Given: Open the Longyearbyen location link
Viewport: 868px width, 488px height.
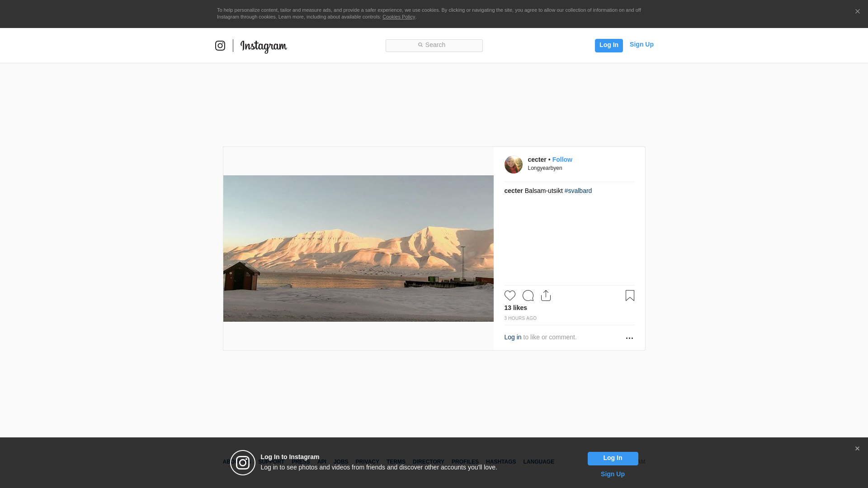Looking at the screenshot, I should (545, 168).
